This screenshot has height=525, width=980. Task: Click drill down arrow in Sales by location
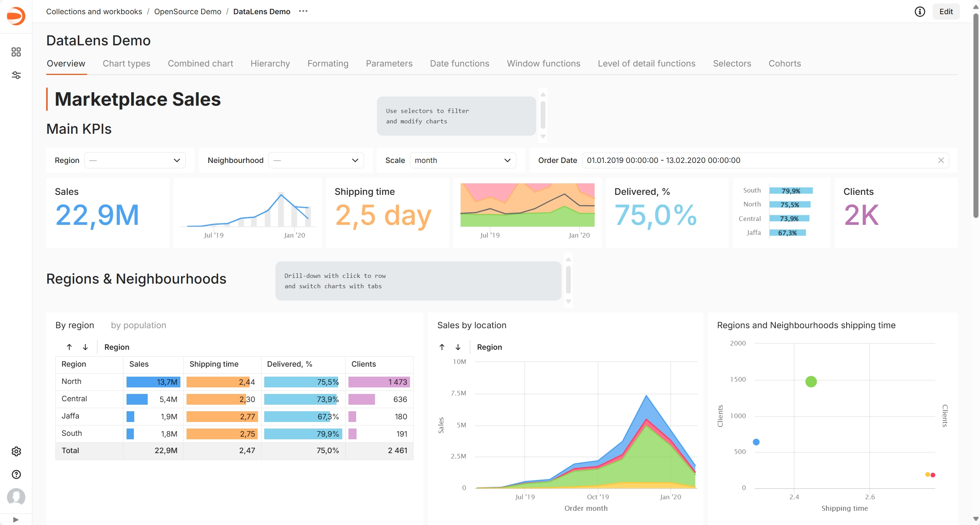458,347
